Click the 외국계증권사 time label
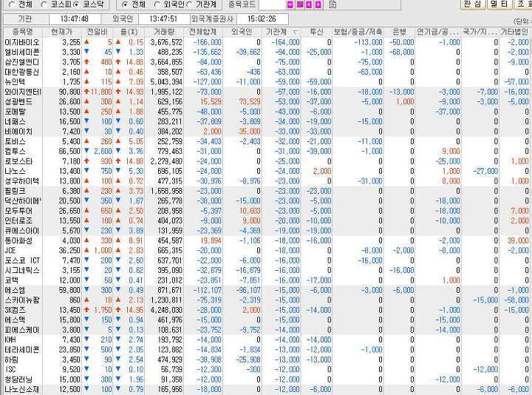This screenshot has width=532, height=395. coord(213,18)
